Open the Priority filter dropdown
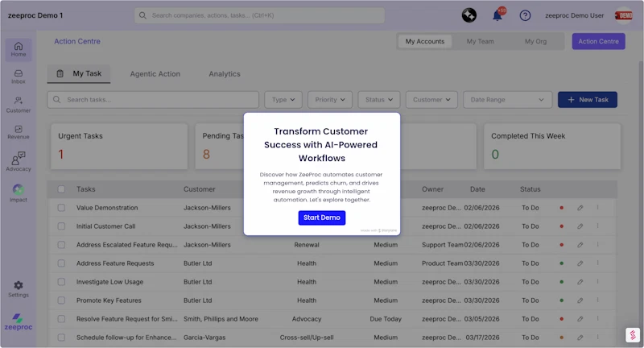 click(330, 99)
